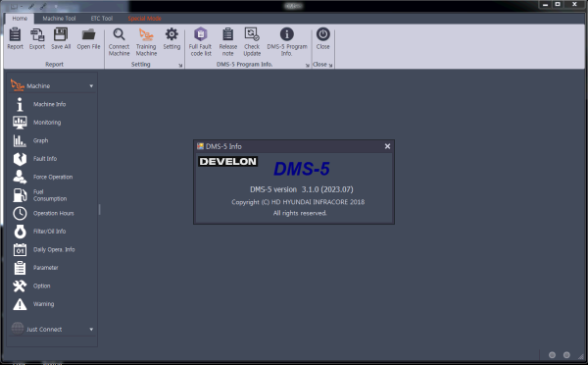Viewport: 588px width, 365px height.
Task: Click Connect Machine magnifier icon
Action: (x=119, y=34)
